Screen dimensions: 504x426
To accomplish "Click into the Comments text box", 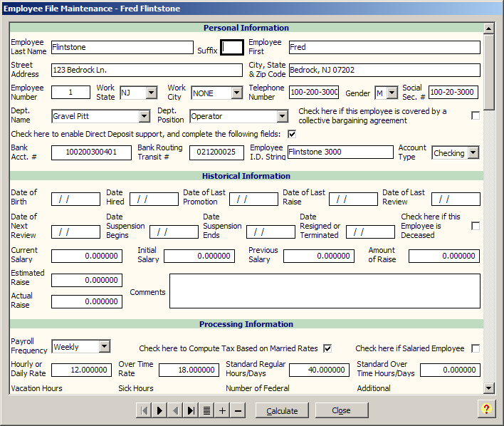I will (325, 291).
